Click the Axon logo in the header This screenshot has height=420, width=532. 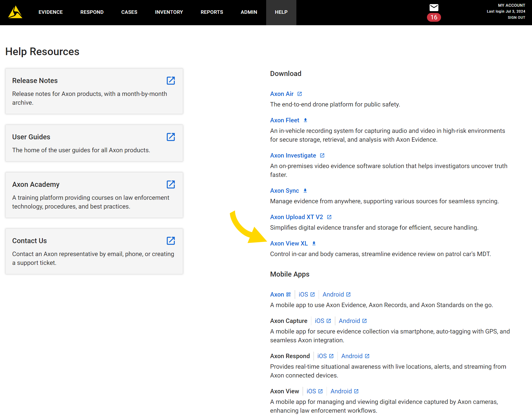click(15, 12)
